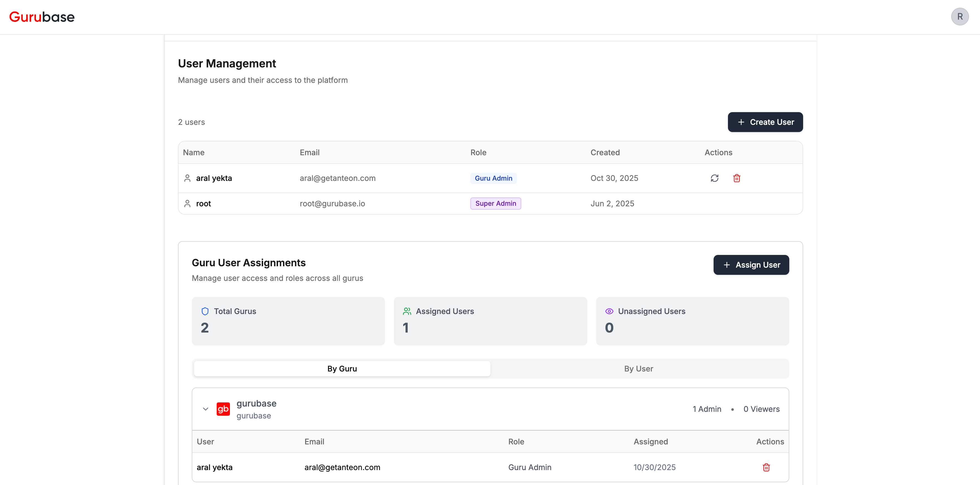Click the people icon on Assigned Users
The height and width of the screenshot is (485, 980).
pos(407,311)
